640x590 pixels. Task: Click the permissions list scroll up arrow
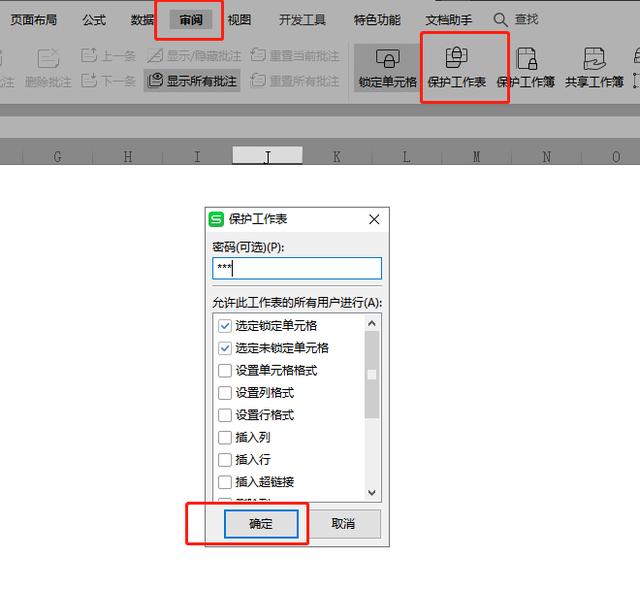point(371,324)
